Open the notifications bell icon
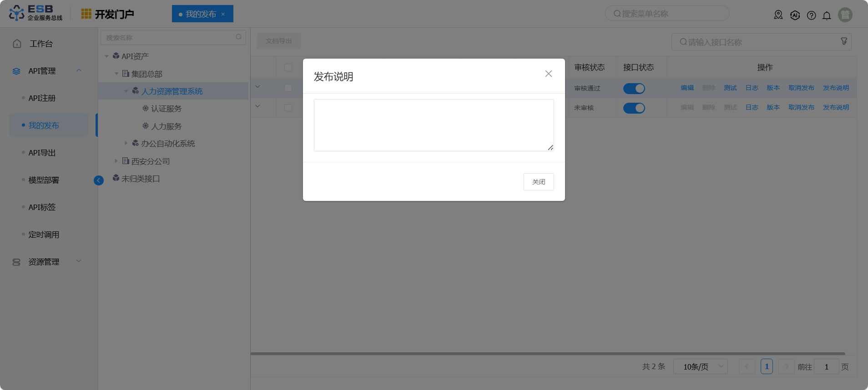 coord(827,15)
